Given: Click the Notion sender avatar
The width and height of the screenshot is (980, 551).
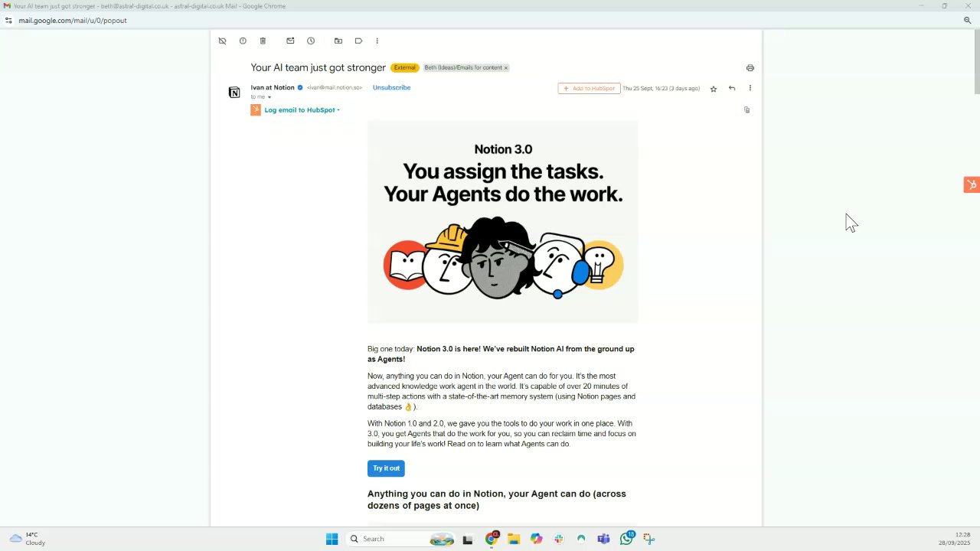Looking at the screenshot, I should (x=234, y=93).
